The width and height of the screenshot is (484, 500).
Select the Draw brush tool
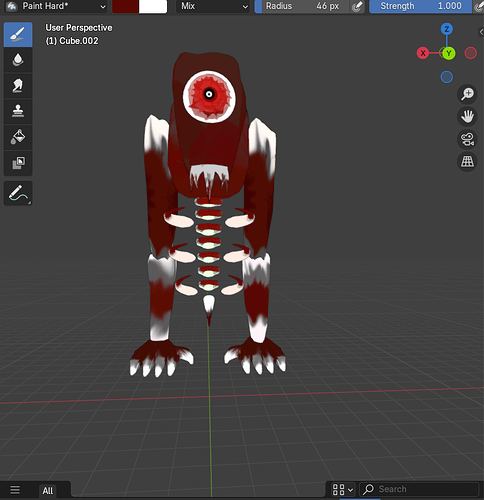(x=18, y=35)
